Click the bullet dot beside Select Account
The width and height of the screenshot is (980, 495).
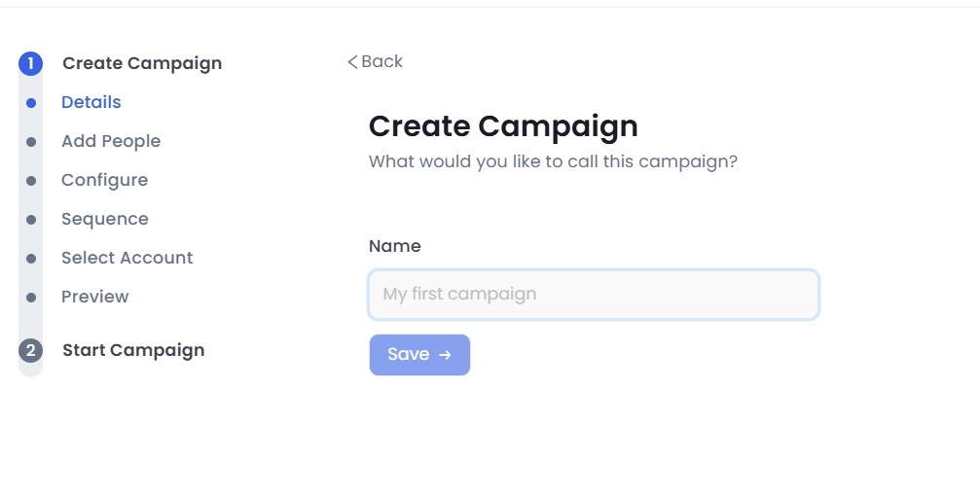coord(31,259)
